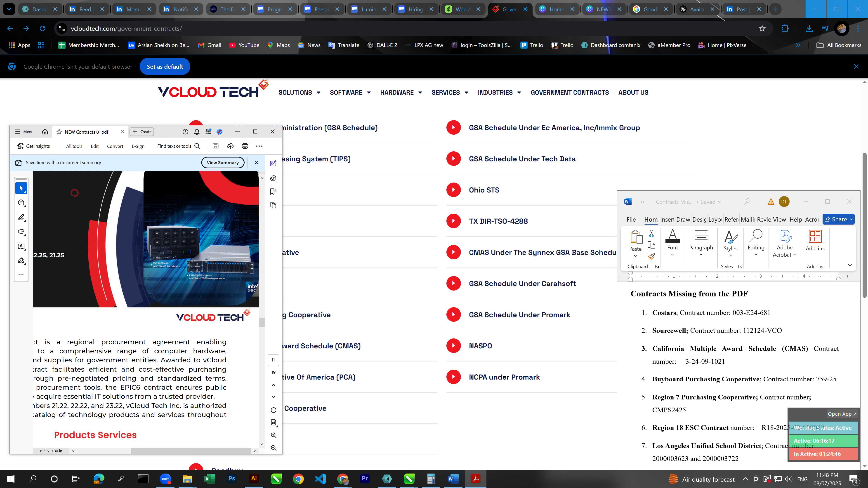Open the Clipboard dialog launcher in Word

pos(657,266)
